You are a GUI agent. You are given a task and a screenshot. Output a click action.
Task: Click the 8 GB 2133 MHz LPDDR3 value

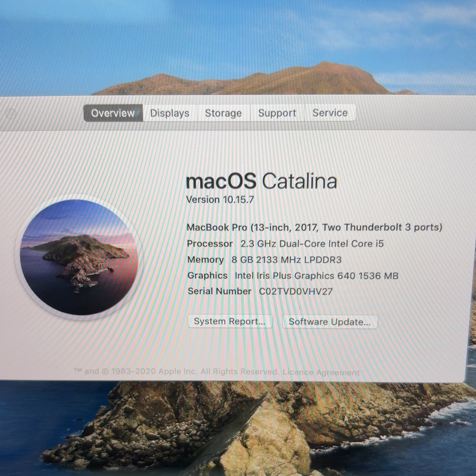click(286, 260)
